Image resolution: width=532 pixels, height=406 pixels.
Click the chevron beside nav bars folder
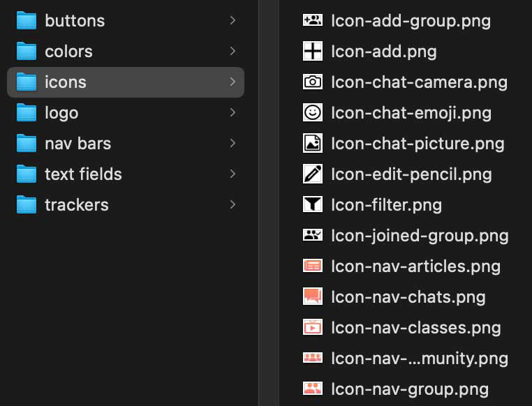pos(232,143)
